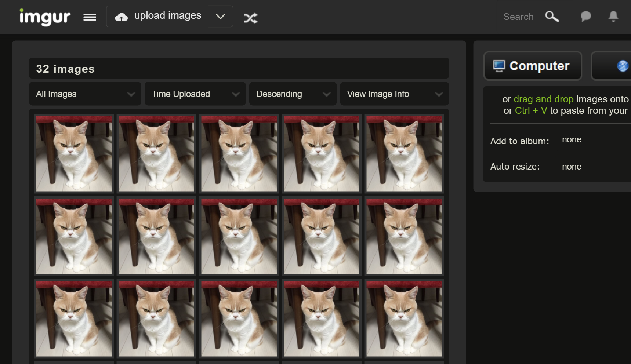
Task: Click the magnifying glass search icon
Action: pyautogui.click(x=552, y=17)
